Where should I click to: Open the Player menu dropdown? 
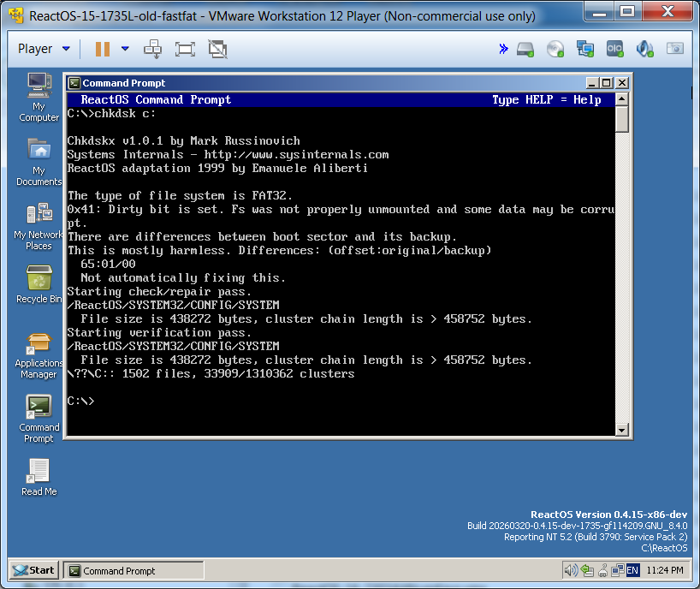pyautogui.click(x=43, y=49)
